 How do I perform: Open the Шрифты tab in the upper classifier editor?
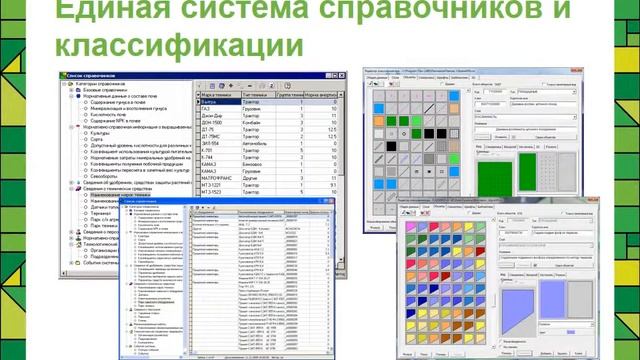(442, 78)
